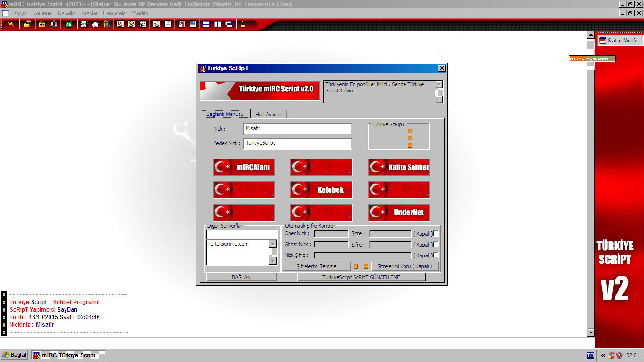Click middle orange icon in Türkiye ScRipT group

pyautogui.click(x=410, y=138)
